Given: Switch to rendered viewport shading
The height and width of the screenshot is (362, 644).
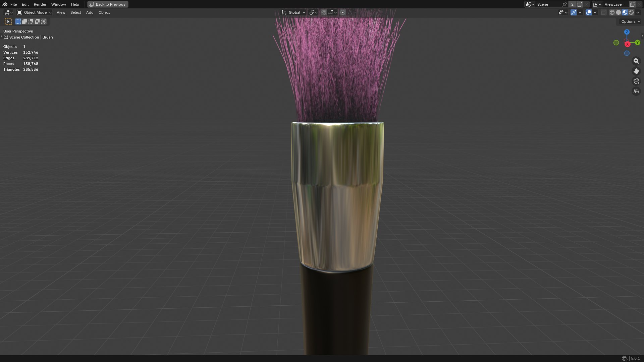Looking at the screenshot, I should point(631,12).
